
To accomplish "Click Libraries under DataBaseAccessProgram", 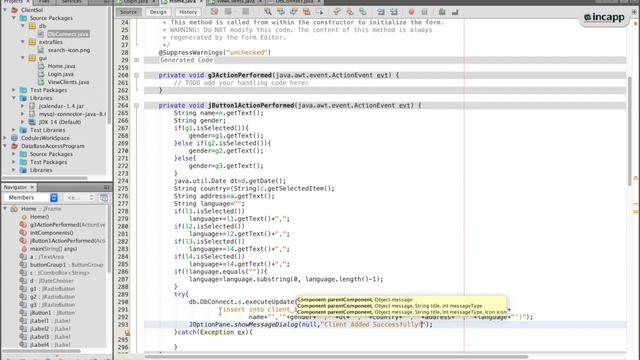I will click(41, 170).
